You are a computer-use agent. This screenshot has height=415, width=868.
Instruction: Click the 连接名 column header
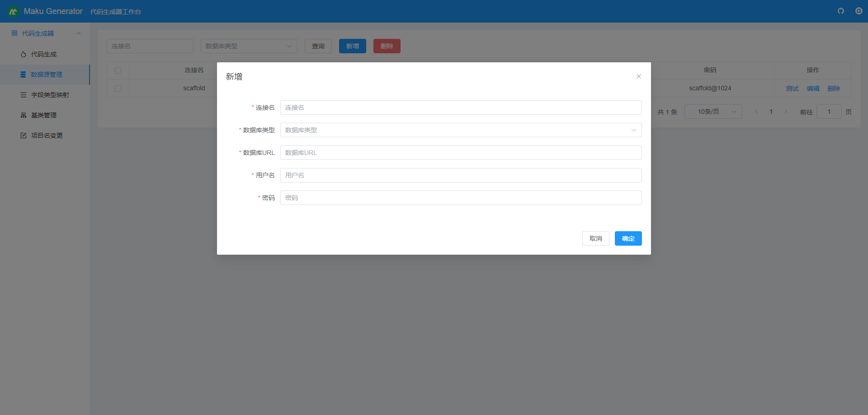point(194,70)
